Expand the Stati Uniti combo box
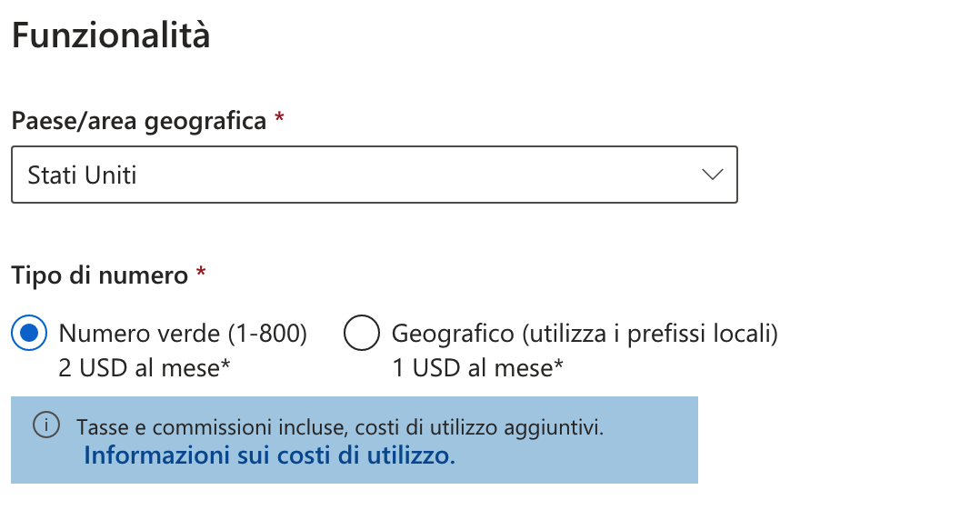This screenshot has height=520, width=980. 375,175
